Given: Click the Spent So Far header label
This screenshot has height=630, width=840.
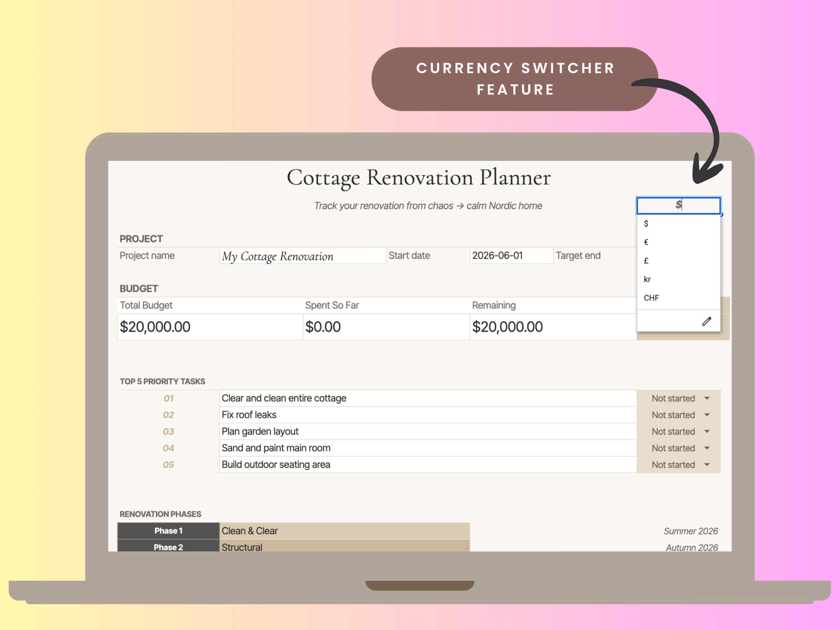Looking at the screenshot, I should (332, 305).
